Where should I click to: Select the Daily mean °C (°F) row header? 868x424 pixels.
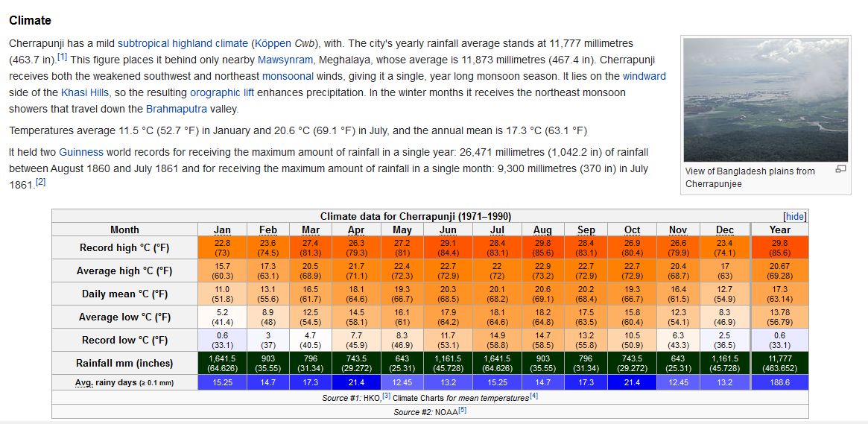pyautogui.click(x=124, y=294)
